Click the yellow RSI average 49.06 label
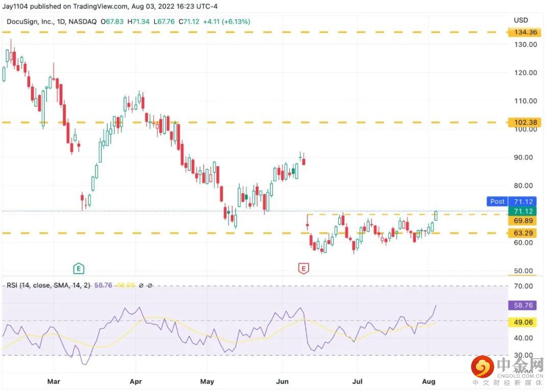This screenshot has width=551, height=392. 523,322
